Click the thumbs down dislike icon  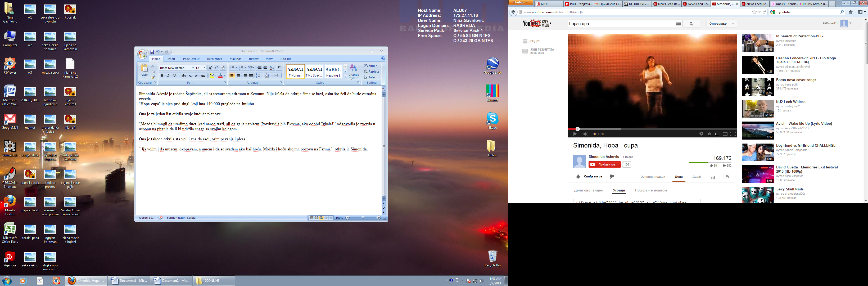coord(612,176)
